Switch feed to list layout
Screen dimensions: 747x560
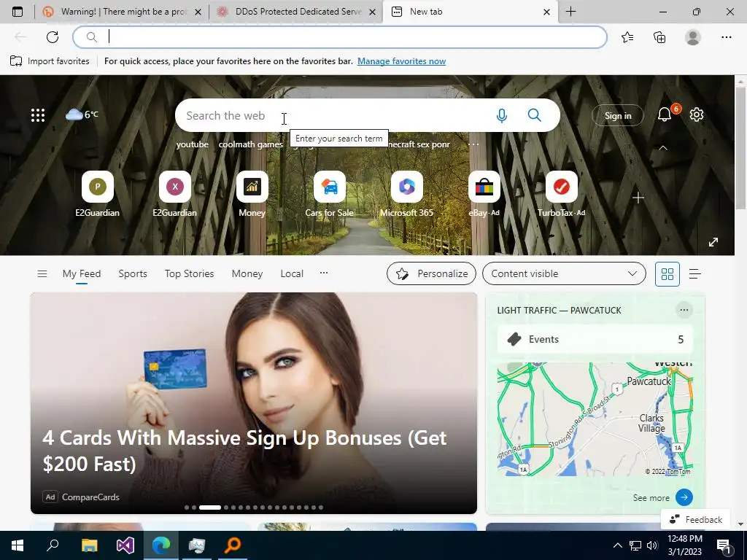(x=695, y=274)
